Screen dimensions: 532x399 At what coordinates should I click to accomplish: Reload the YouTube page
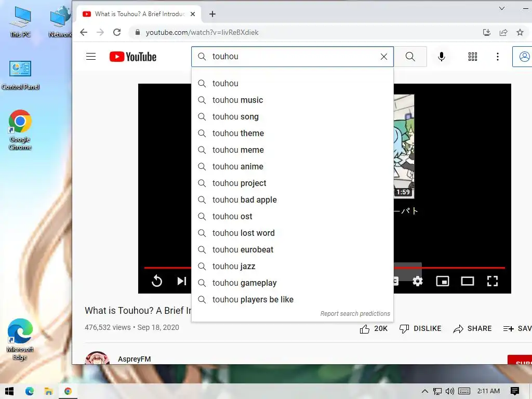point(117,32)
